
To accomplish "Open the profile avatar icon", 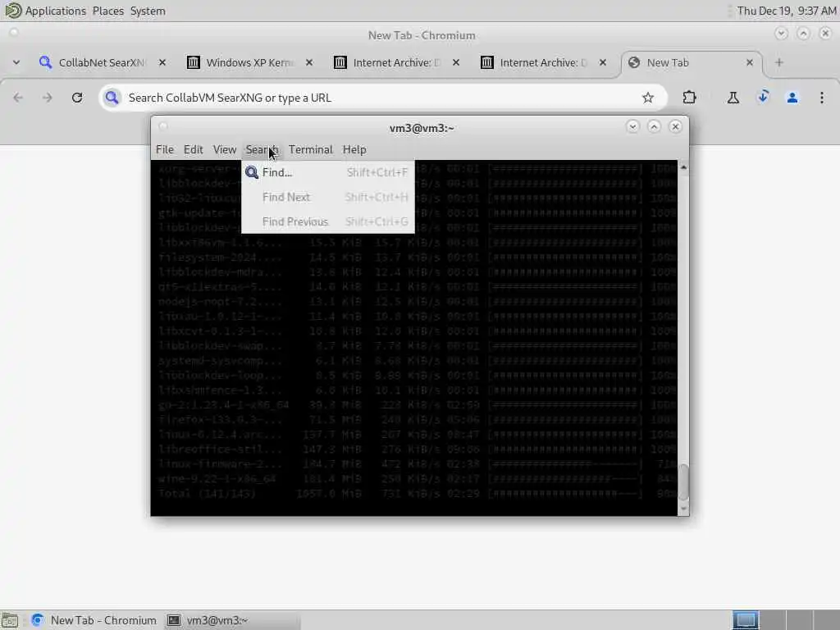I will point(792,98).
